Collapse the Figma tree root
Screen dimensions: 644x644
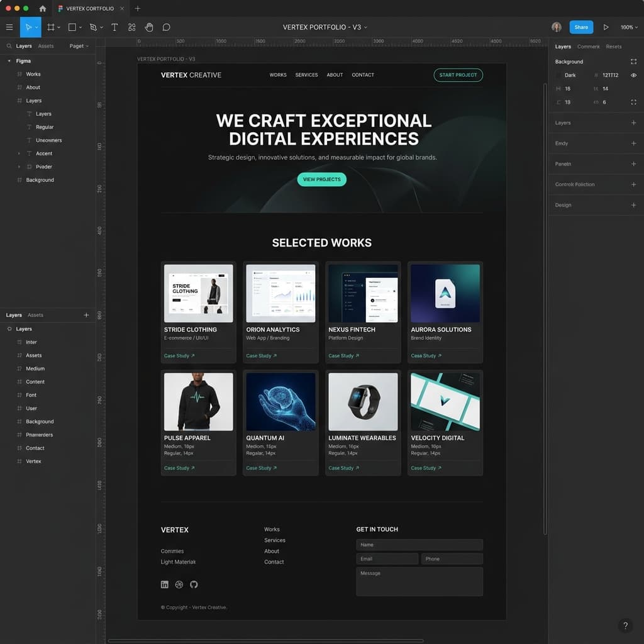point(9,61)
